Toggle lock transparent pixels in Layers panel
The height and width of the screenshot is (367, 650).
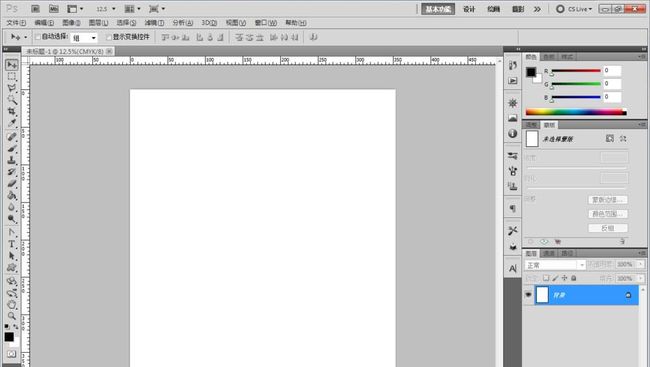click(546, 278)
